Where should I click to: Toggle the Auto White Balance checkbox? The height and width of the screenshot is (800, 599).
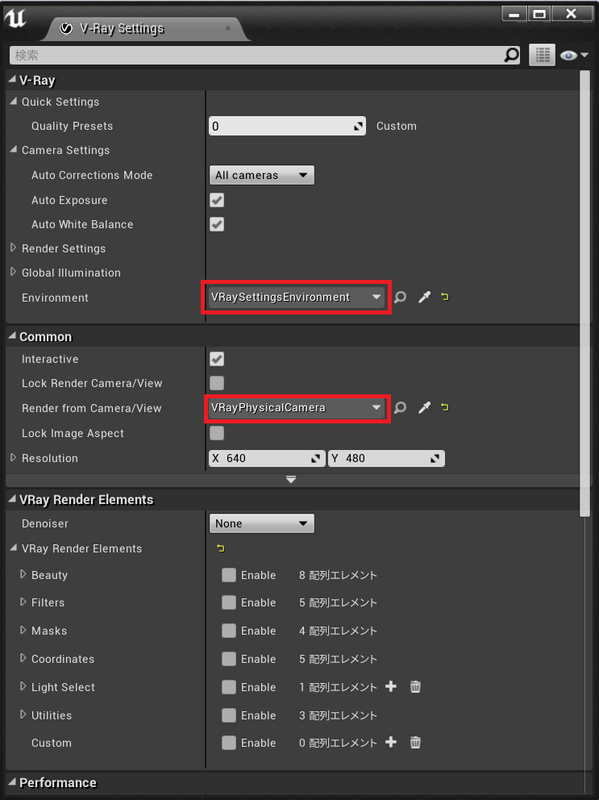(217, 224)
